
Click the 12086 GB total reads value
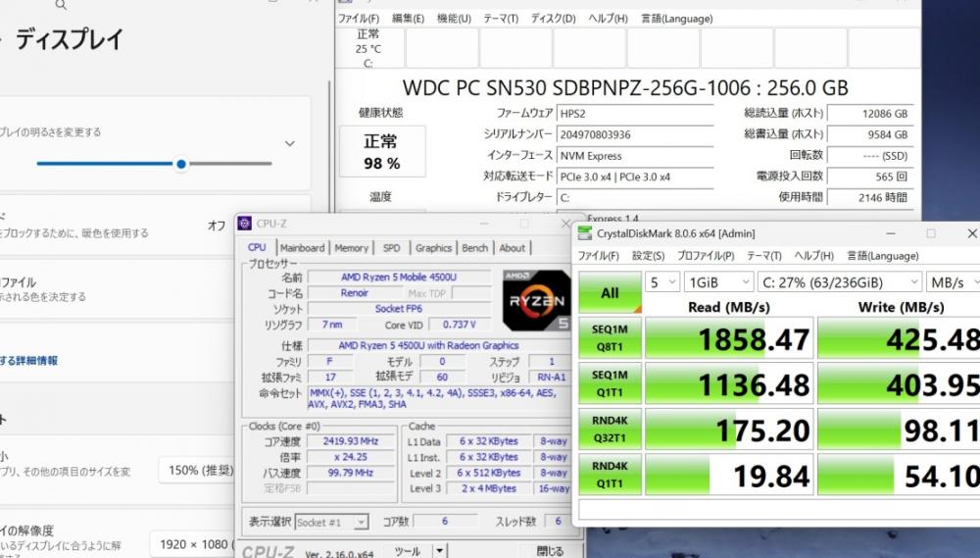pos(870,113)
